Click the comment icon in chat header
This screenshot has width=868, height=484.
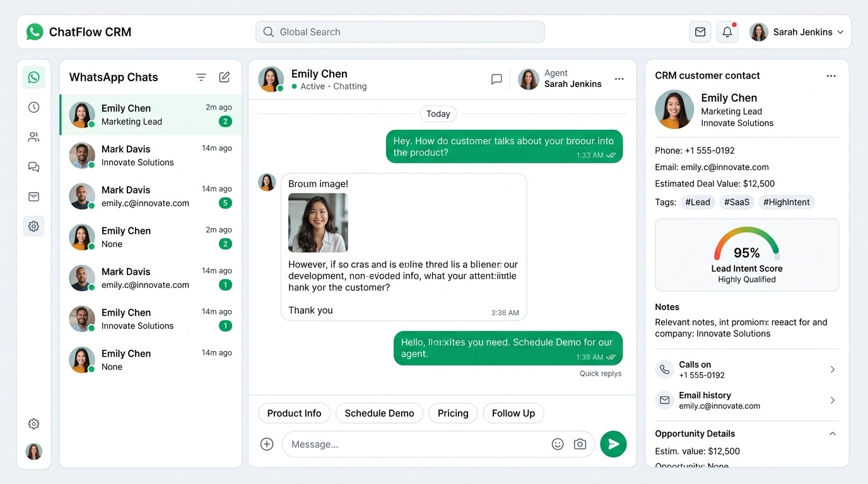496,79
